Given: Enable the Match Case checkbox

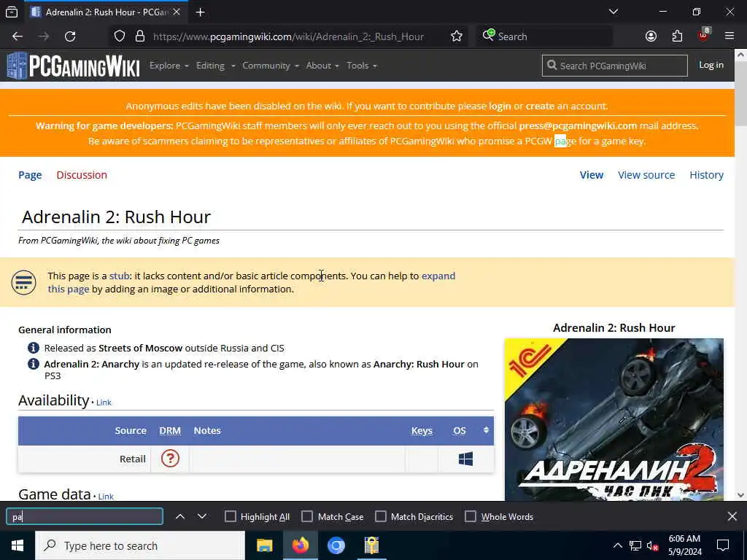Looking at the screenshot, I should coord(307,517).
